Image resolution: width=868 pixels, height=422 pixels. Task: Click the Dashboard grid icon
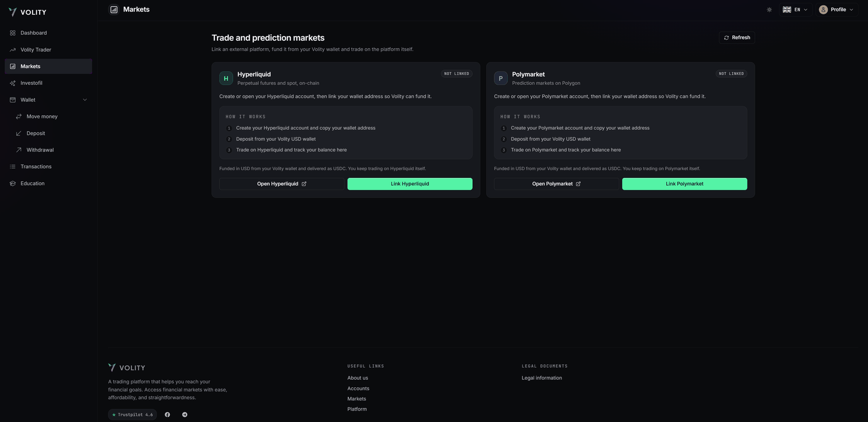pos(12,33)
